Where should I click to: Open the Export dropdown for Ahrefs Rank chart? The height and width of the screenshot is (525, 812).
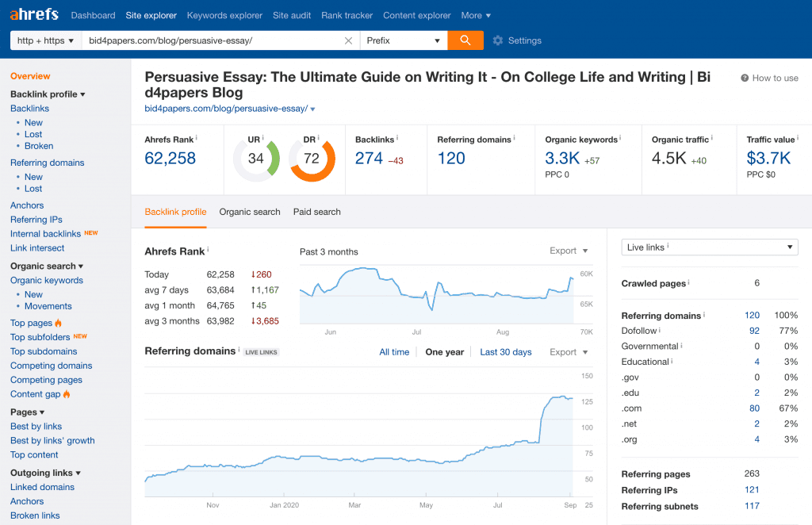pos(569,251)
